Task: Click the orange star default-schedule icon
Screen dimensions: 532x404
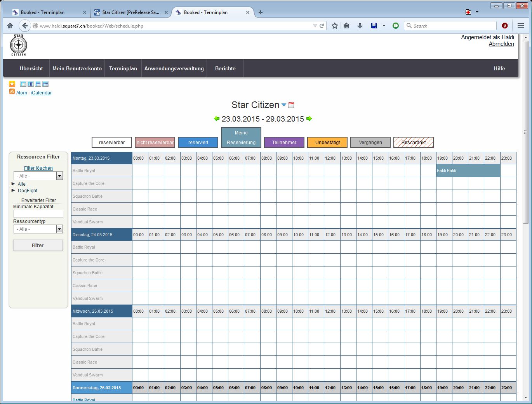Action: tap(12, 84)
